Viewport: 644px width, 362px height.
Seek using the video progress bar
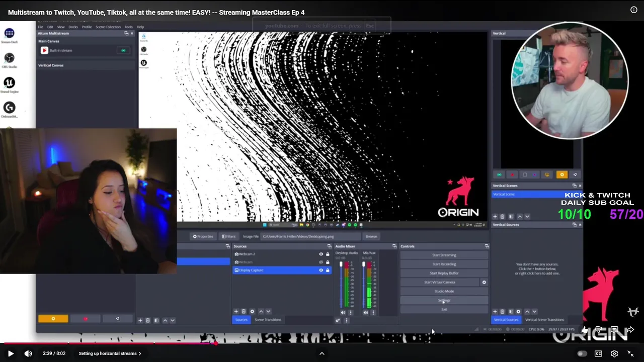click(x=322, y=343)
